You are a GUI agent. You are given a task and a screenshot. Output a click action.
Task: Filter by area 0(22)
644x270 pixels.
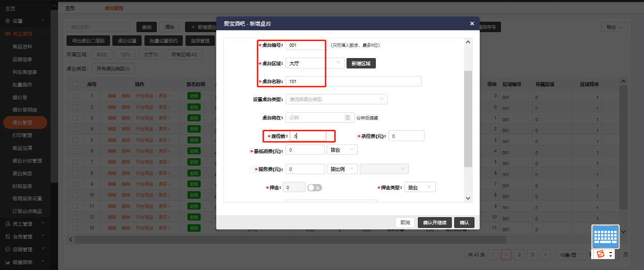coord(102,55)
